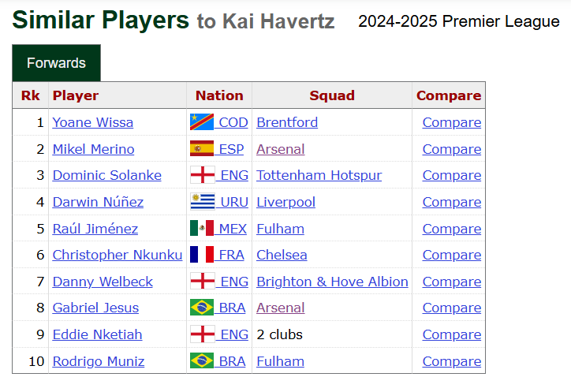Click the France flag in Christopher Nkunku's row
Screen dimensions: 571x392
coord(202,255)
